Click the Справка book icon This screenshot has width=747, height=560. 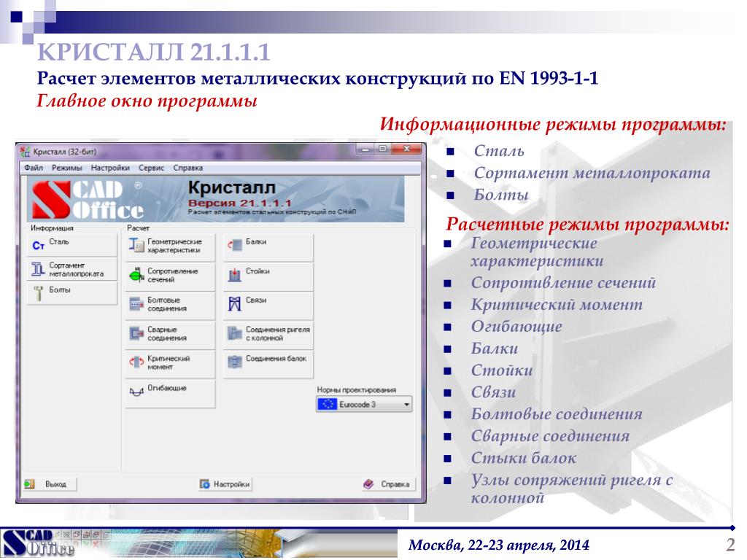(368, 484)
